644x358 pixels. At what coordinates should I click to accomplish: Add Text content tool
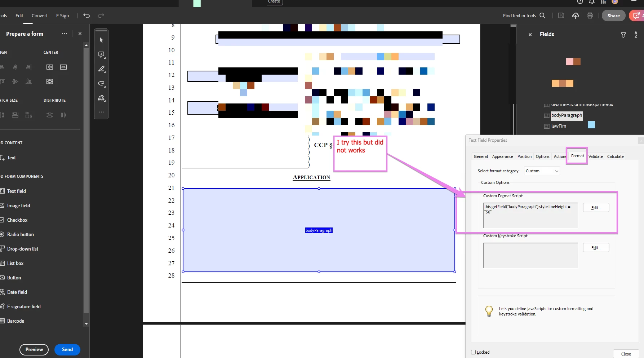(8, 158)
